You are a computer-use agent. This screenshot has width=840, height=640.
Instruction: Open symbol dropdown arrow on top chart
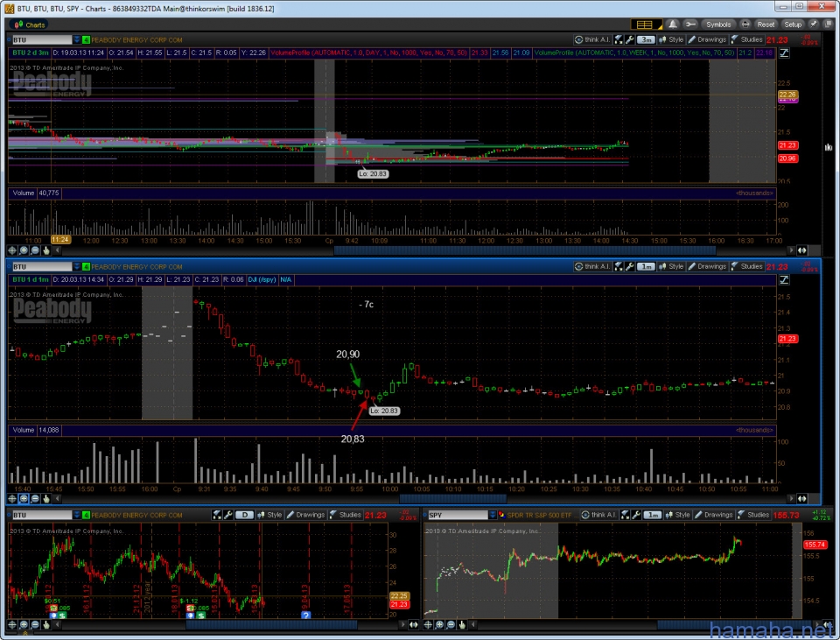pyautogui.click(x=77, y=39)
